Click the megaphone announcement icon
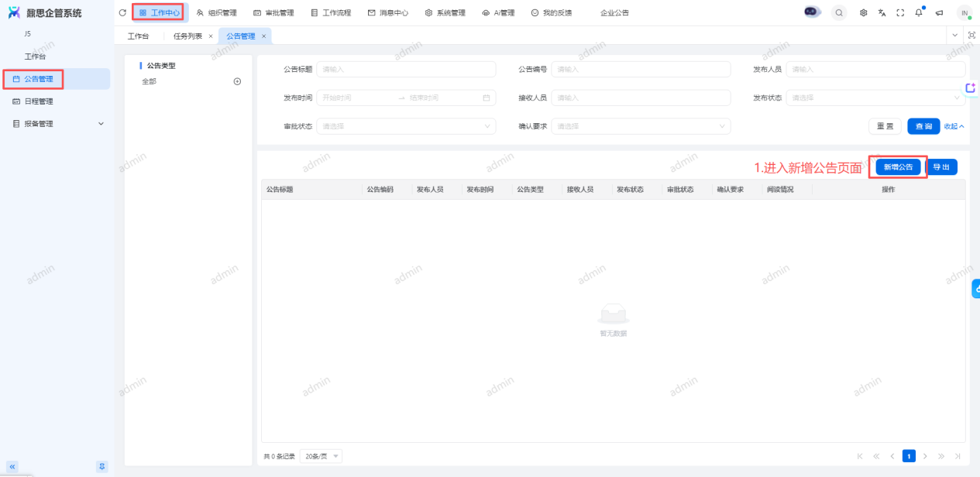Screen dimensions: 980x477 (939, 13)
